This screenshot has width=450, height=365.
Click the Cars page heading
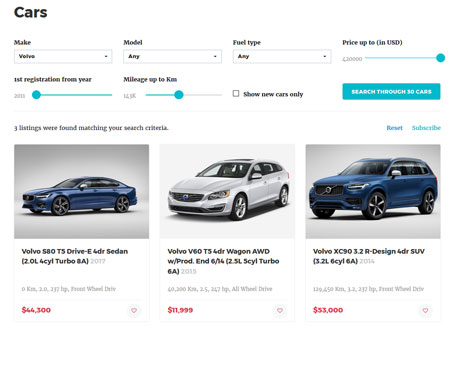(31, 13)
